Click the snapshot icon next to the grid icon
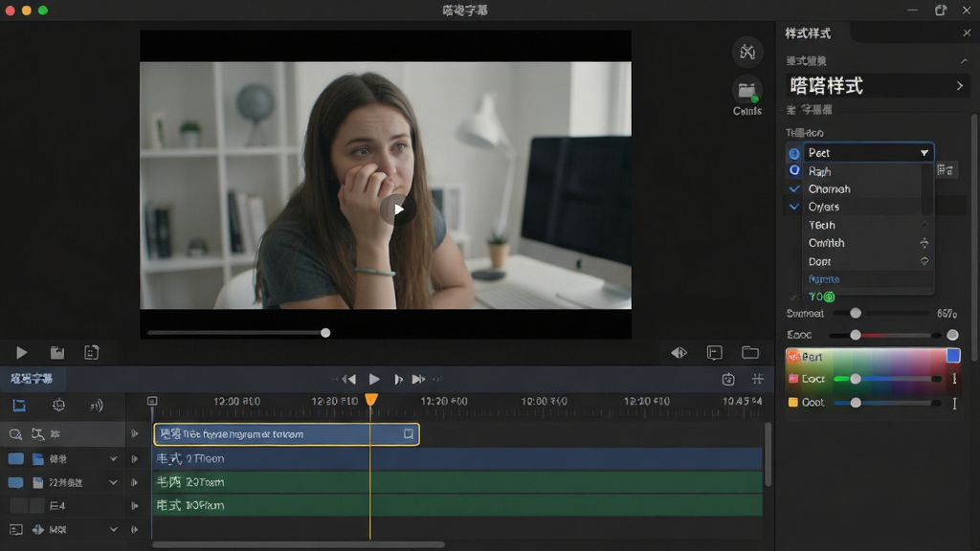The width and height of the screenshot is (980, 551). [728, 379]
